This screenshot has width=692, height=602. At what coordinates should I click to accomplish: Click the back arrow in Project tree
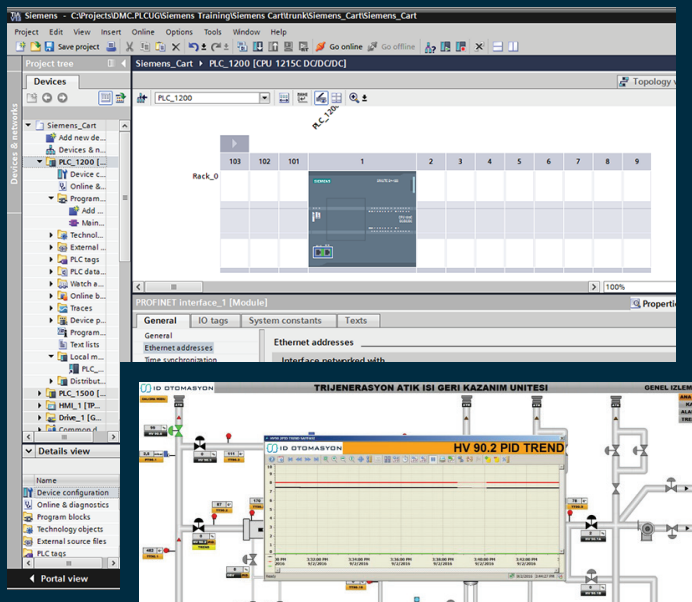tap(47, 98)
